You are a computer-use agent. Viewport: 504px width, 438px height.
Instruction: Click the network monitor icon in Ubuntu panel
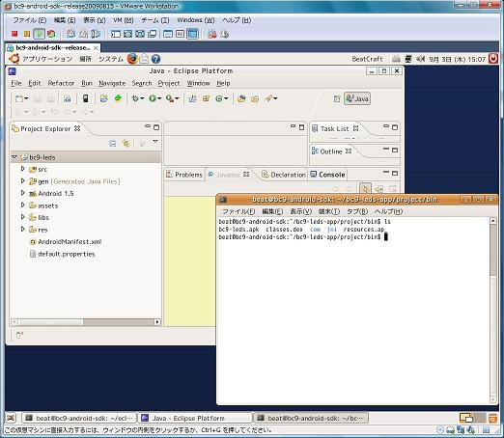point(408,59)
